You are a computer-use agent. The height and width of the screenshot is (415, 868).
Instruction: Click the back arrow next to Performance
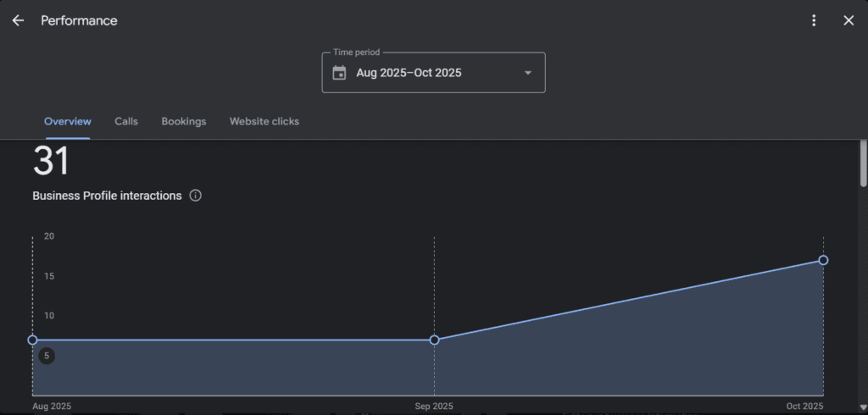pos(18,20)
